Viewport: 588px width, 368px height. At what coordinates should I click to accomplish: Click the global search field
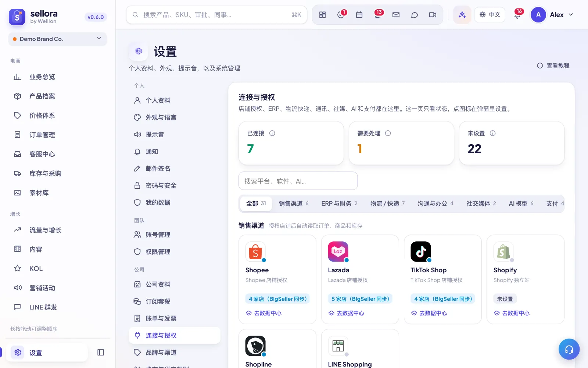pos(216,15)
